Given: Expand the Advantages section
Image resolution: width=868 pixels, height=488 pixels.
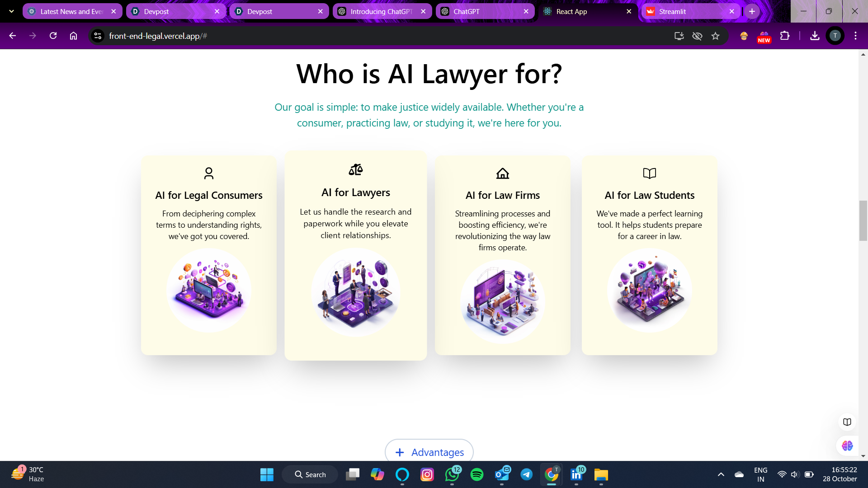Looking at the screenshot, I should coord(429,451).
